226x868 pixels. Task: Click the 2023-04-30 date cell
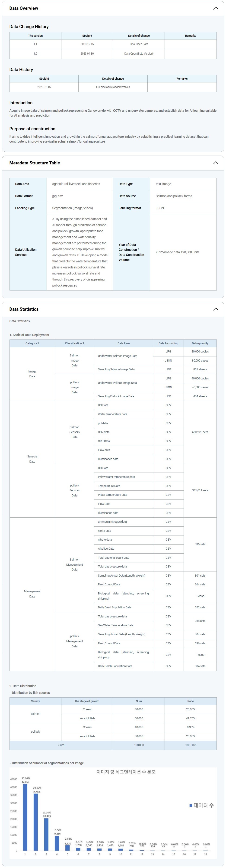(x=87, y=54)
